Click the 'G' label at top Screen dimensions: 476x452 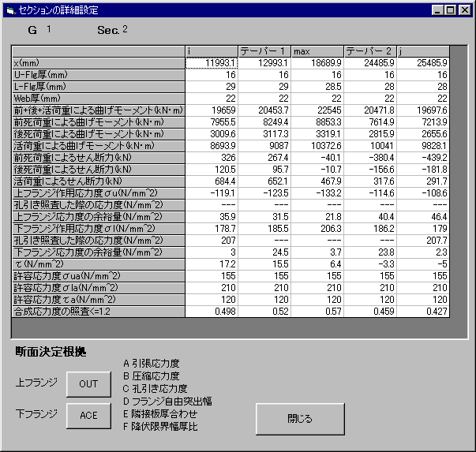(32, 30)
